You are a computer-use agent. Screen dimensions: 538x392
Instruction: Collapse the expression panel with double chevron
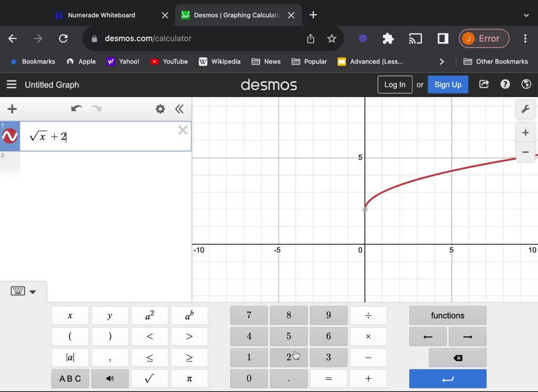coord(179,109)
